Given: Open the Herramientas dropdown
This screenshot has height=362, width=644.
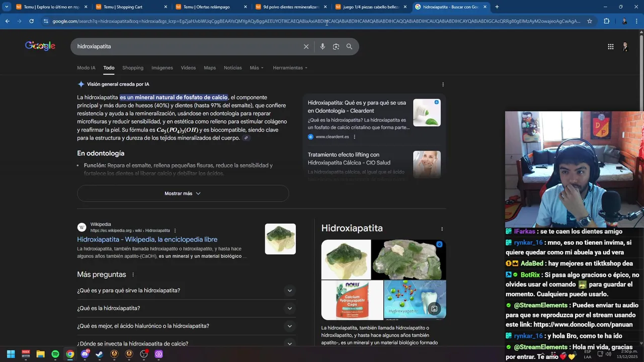Looking at the screenshot, I should click(290, 68).
